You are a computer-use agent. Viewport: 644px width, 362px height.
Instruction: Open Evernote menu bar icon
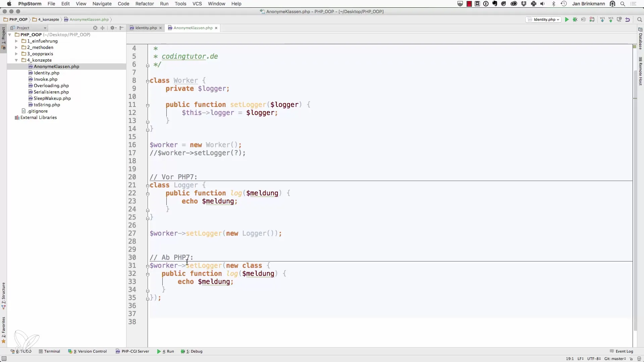click(x=495, y=4)
